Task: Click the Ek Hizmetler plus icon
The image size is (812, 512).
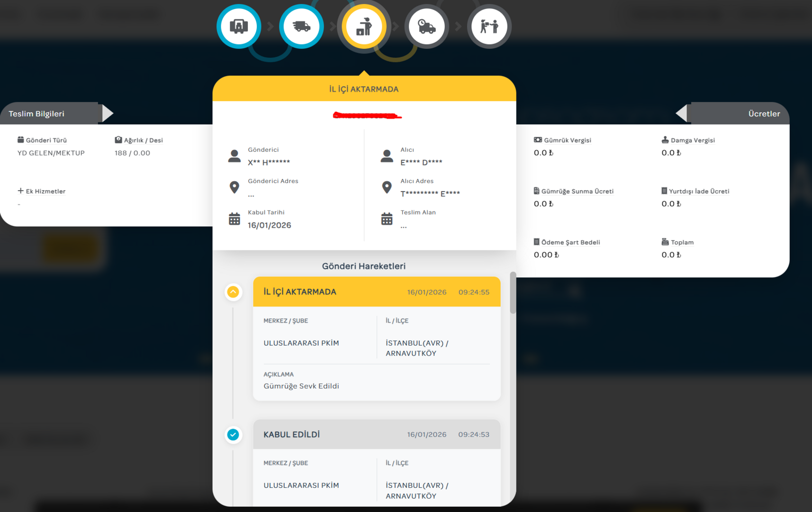Action: (20, 191)
